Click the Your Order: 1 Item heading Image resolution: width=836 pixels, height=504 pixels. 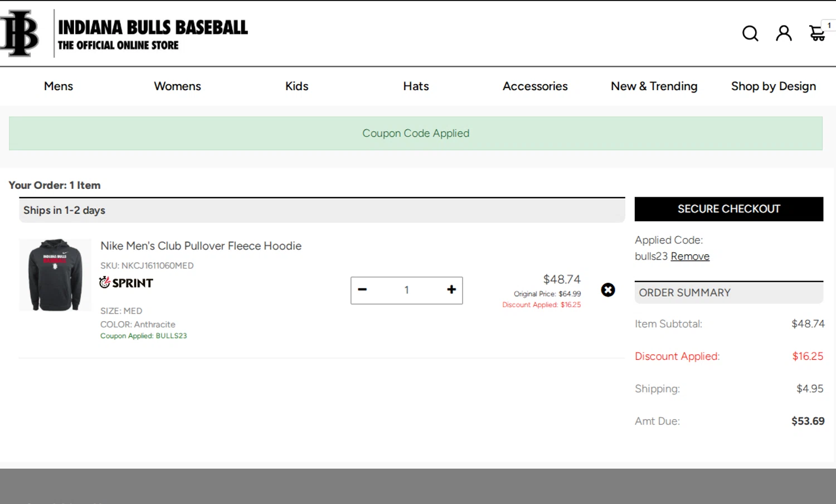tap(55, 185)
